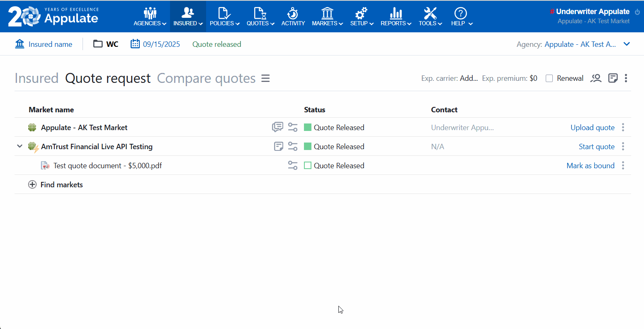The height and width of the screenshot is (329, 644).
Task: Open the three-dot menu for AmTrust Financial
Action: pos(623,146)
